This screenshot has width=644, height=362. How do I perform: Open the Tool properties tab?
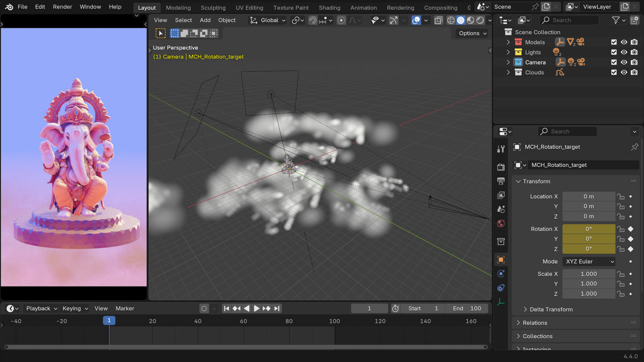coord(501,149)
